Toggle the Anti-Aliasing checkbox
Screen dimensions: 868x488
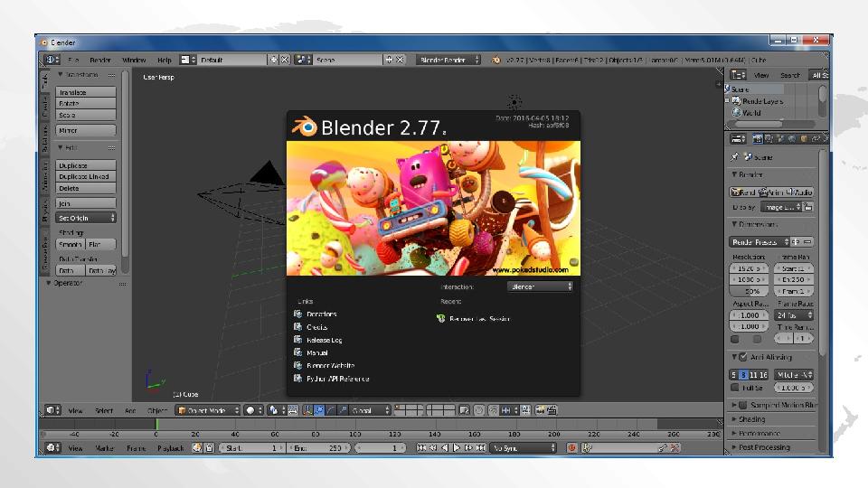[x=743, y=357]
